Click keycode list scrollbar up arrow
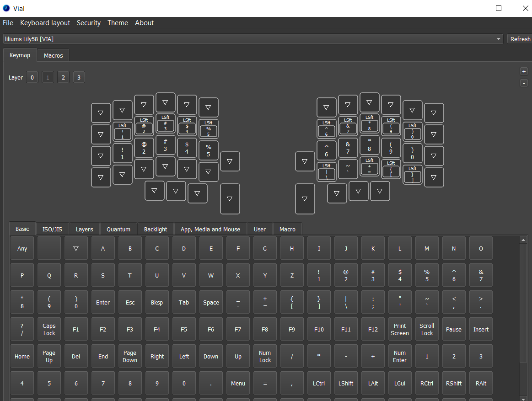532x401 pixels. (523, 240)
